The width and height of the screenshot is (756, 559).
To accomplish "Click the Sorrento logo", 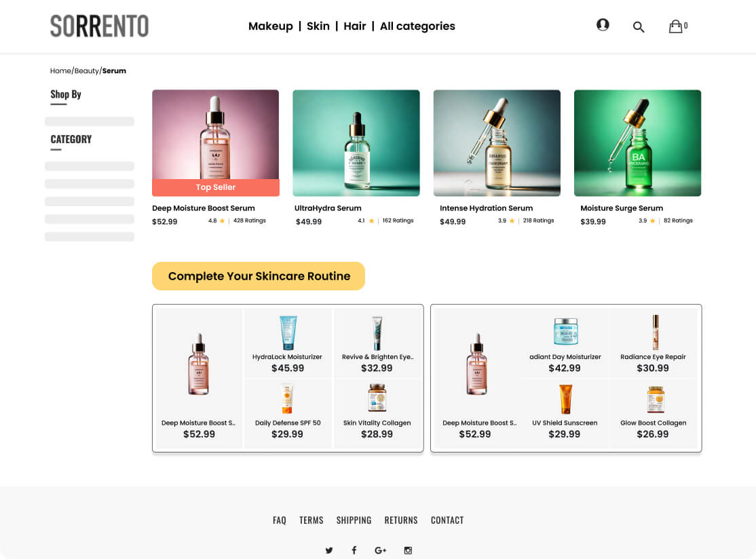I will (99, 26).
